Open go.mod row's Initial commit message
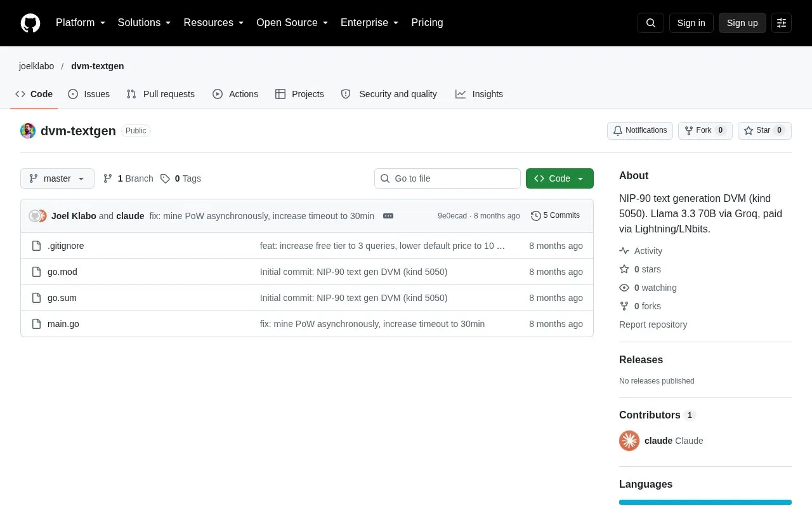Viewport: 812px width, 508px height. [x=353, y=272]
